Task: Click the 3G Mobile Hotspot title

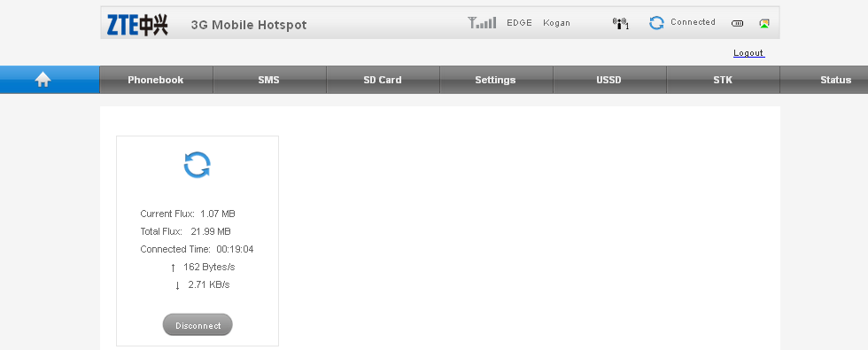Action: click(249, 25)
